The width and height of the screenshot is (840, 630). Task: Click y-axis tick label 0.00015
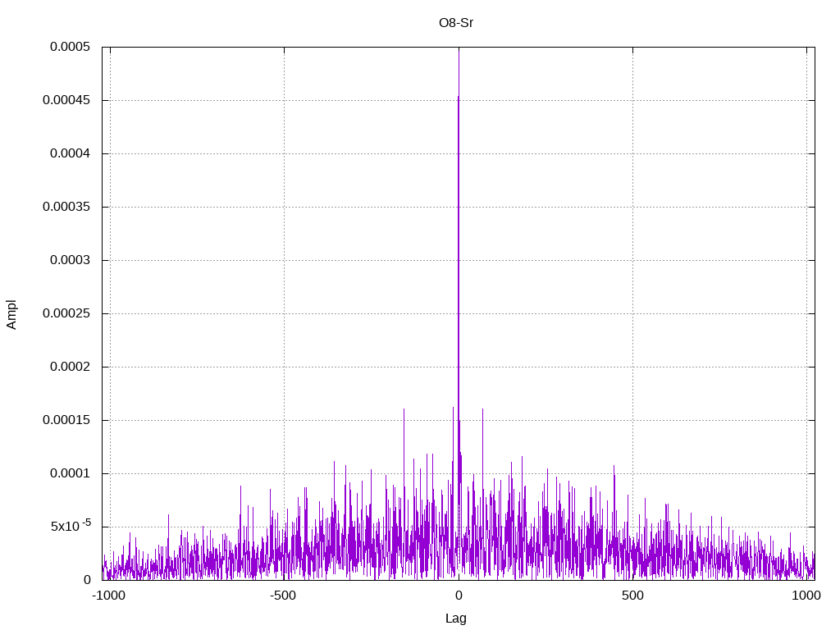tap(66, 420)
